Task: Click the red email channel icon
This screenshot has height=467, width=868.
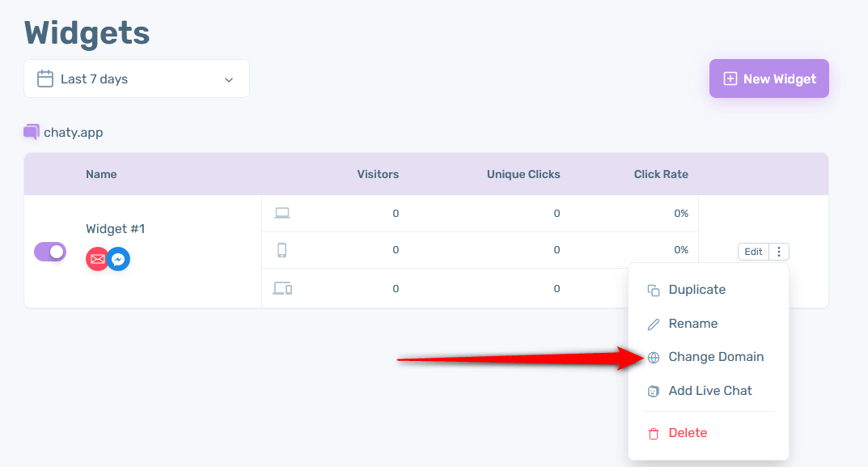Action: click(97, 259)
